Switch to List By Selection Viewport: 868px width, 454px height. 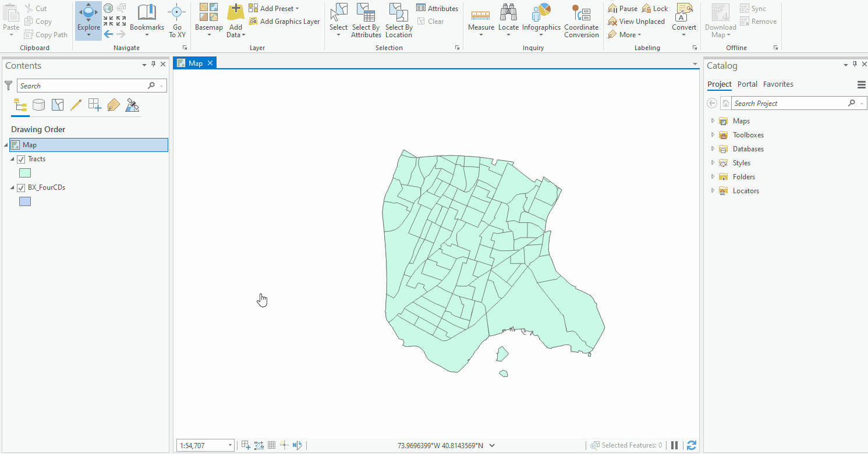(x=58, y=105)
